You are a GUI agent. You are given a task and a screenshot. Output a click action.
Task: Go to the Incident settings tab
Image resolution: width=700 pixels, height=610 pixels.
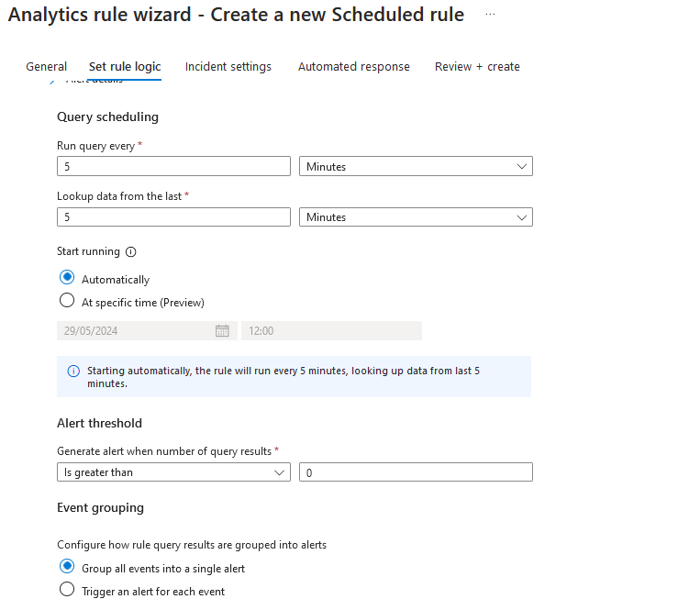point(228,67)
